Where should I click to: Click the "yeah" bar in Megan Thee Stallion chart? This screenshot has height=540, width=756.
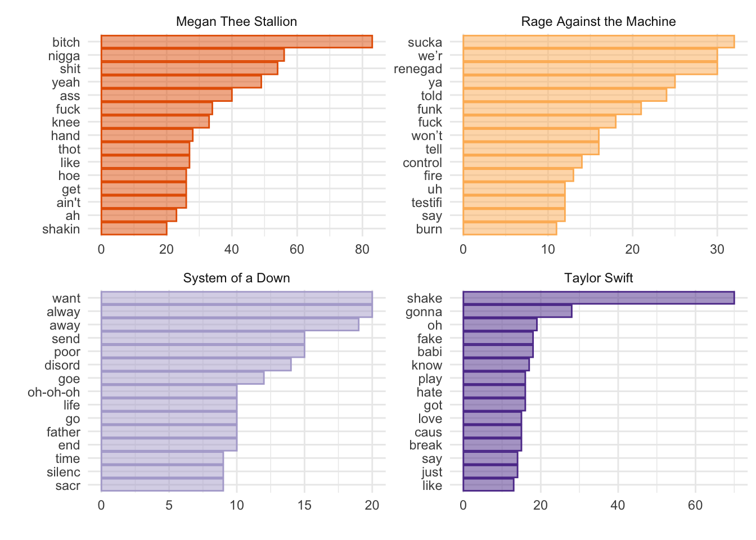[181, 82]
